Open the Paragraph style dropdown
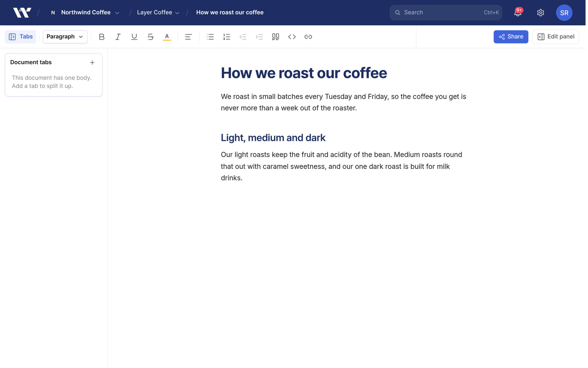This screenshot has width=588, height=368. click(65, 37)
